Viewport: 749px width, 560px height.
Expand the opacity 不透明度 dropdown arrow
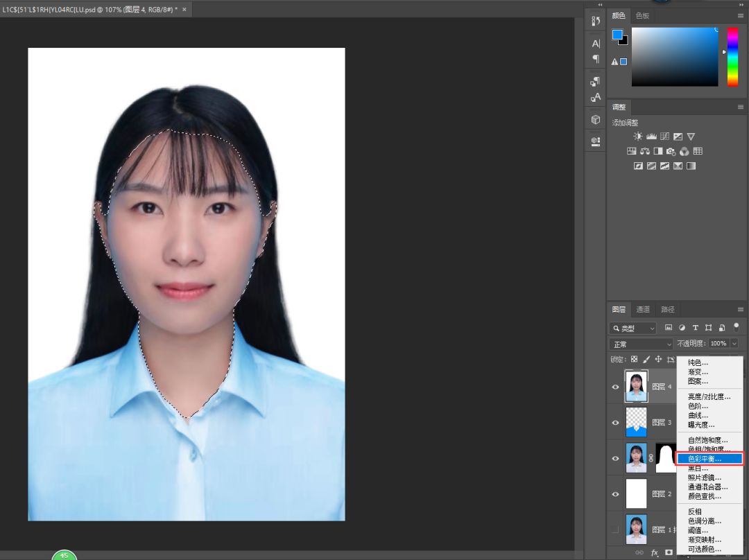click(x=734, y=344)
